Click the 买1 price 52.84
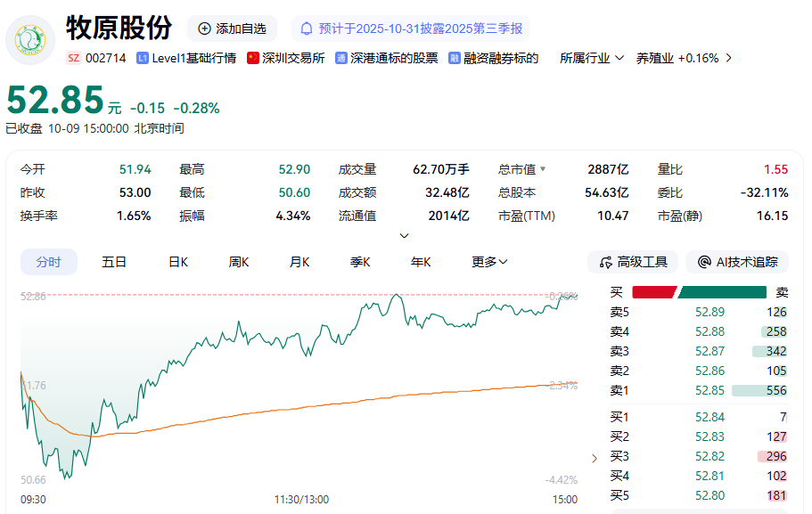Image resolution: width=812 pixels, height=514 pixels. click(x=709, y=417)
